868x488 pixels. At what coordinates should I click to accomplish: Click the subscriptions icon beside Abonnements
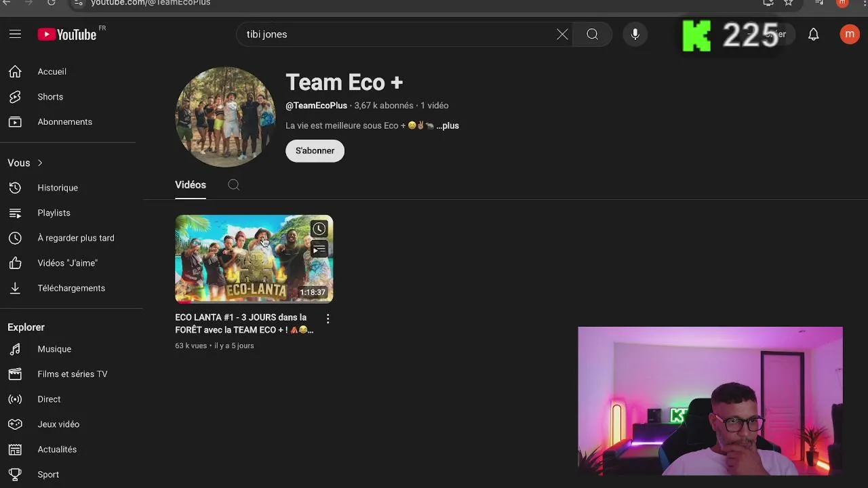click(15, 122)
